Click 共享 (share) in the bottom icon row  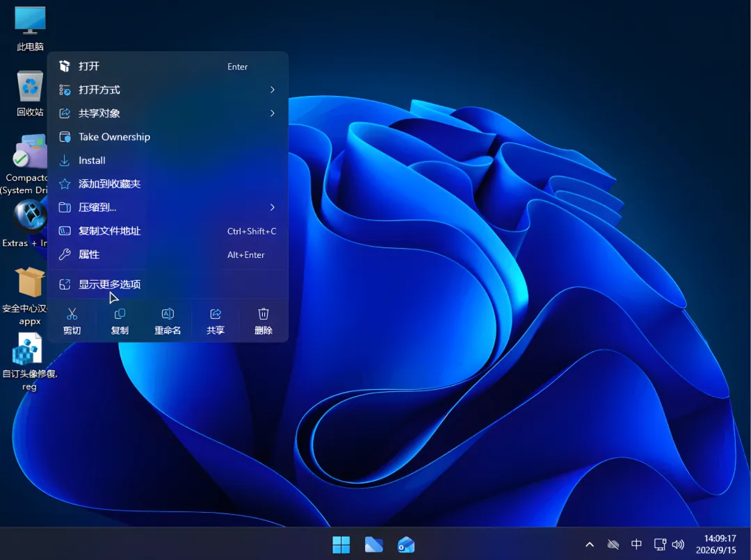pos(216,321)
